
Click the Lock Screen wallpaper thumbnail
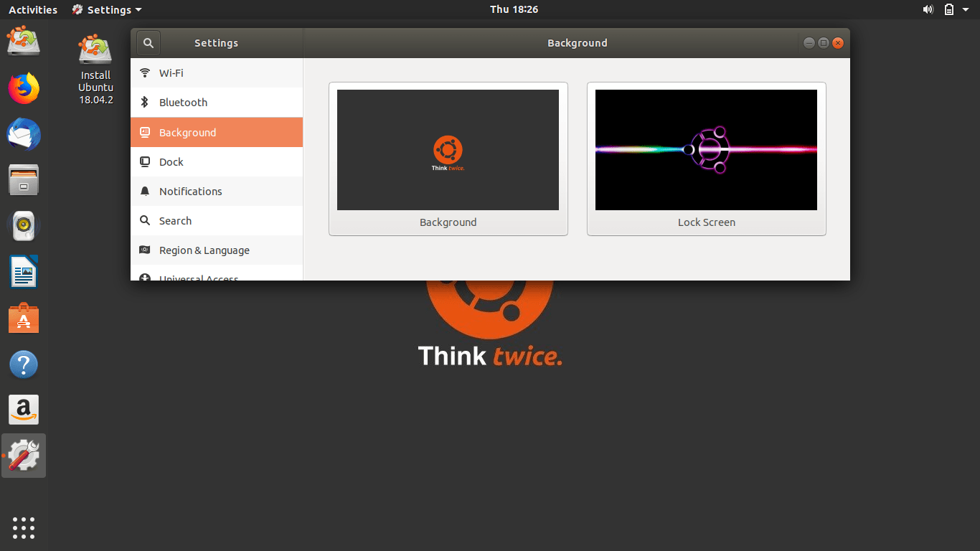(706, 150)
